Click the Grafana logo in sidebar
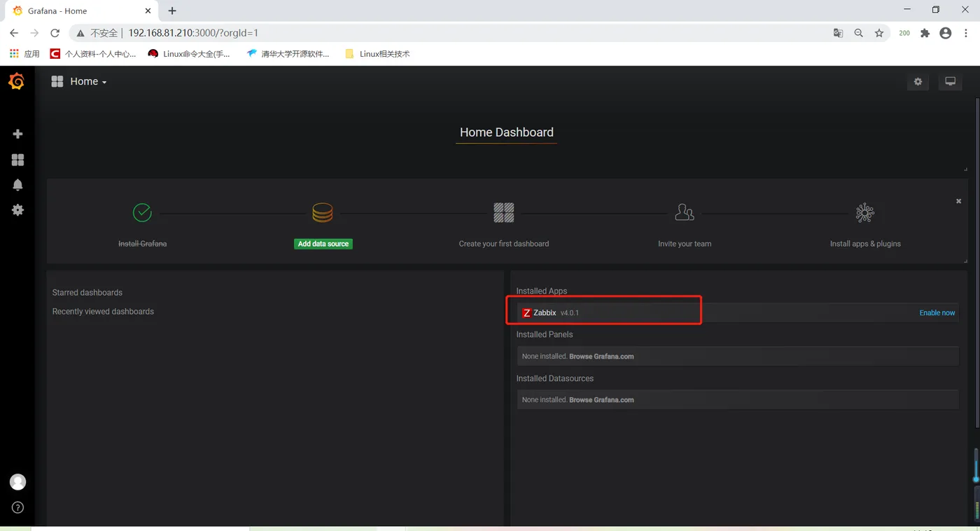This screenshot has height=531, width=980. 17,81
